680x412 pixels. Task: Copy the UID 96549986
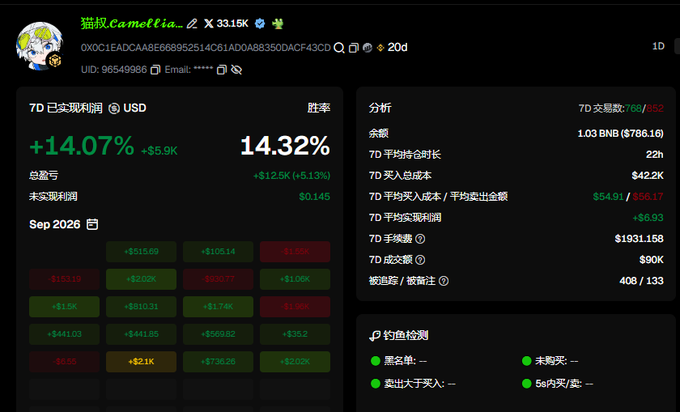click(x=155, y=70)
